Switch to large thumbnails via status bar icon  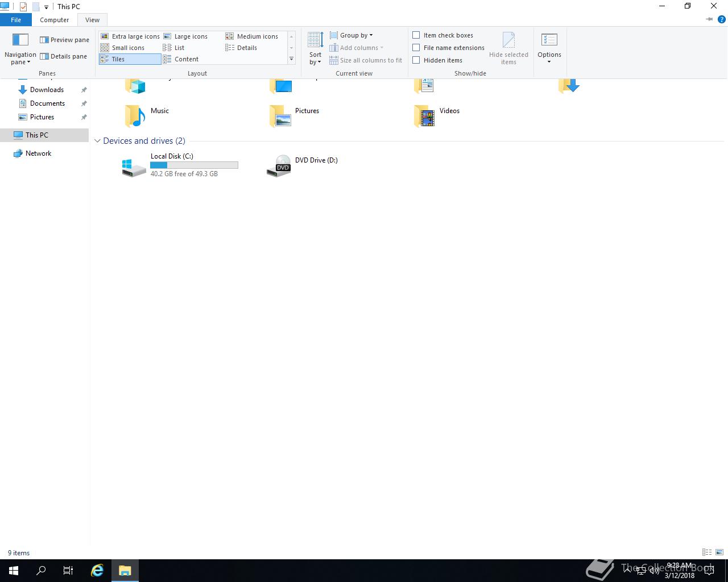(719, 552)
